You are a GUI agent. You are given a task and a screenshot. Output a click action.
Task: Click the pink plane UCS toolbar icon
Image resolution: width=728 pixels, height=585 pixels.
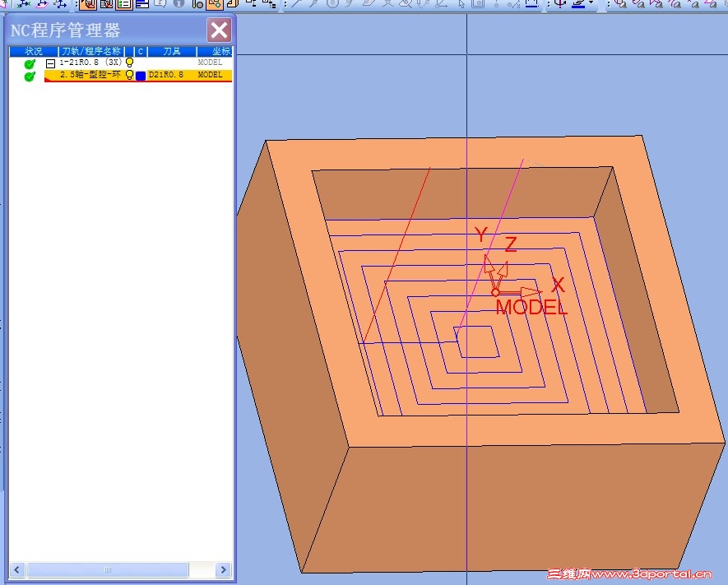coord(42,4)
